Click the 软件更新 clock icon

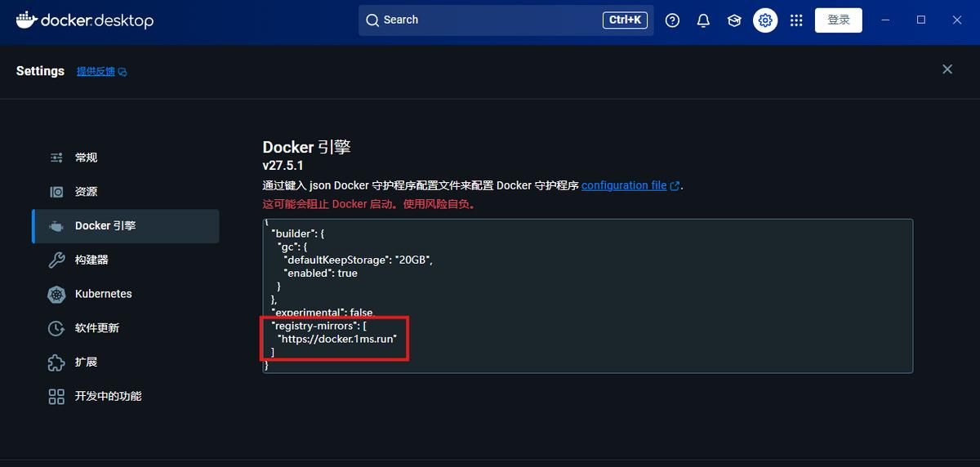pyautogui.click(x=56, y=328)
